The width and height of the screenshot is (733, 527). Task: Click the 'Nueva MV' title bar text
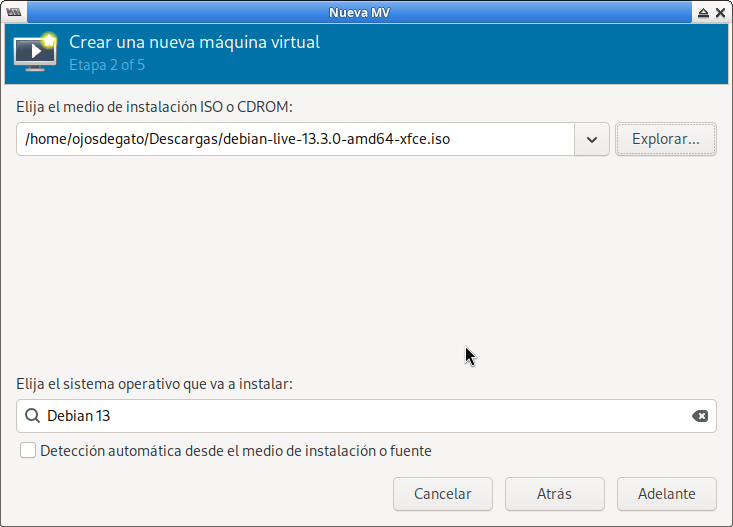coord(365,12)
